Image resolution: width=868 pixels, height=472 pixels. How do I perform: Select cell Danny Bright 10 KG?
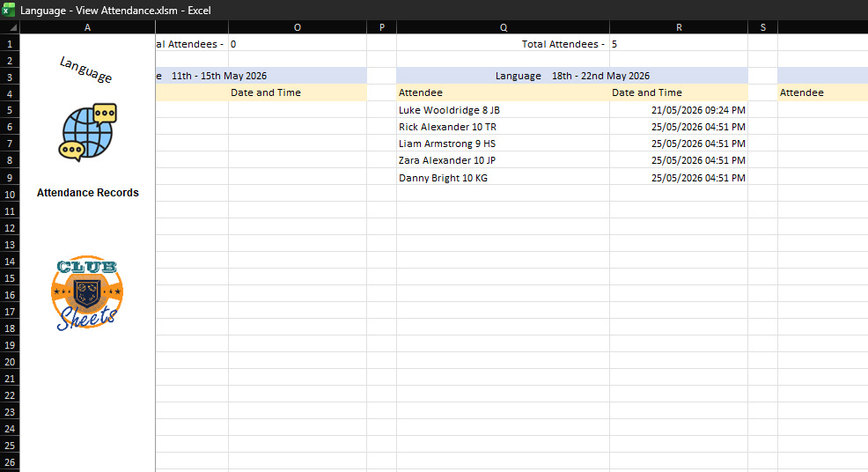(504, 178)
